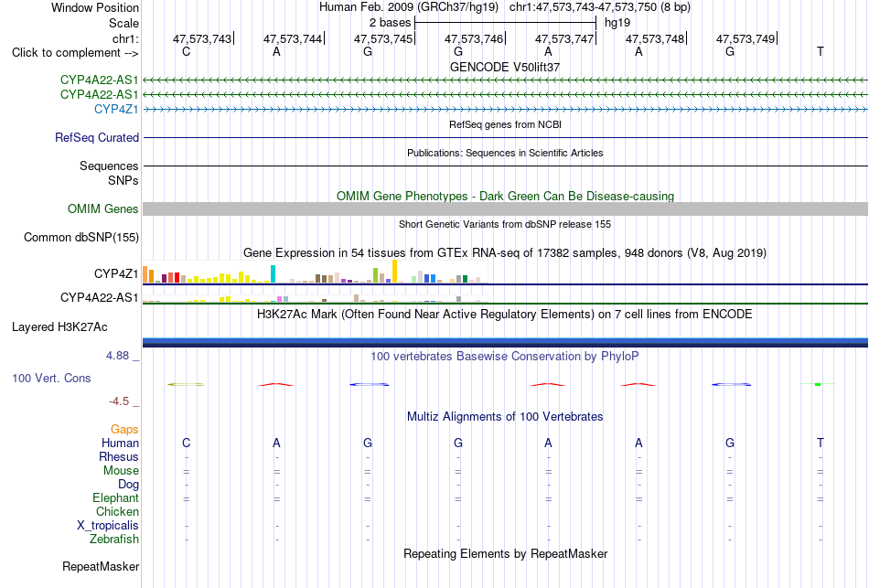Open 'Short Genetic Variants from dbSNP release 155'
This screenshot has width=869, height=588.
pos(505,224)
